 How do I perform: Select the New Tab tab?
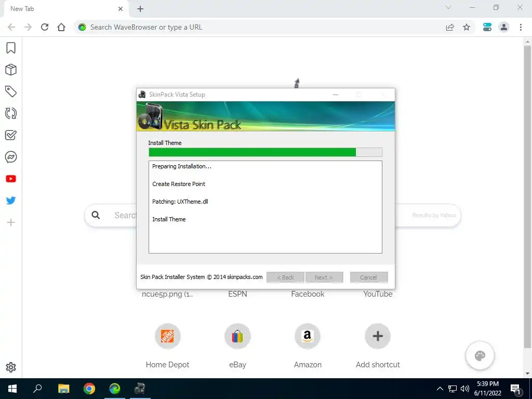pos(66,9)
